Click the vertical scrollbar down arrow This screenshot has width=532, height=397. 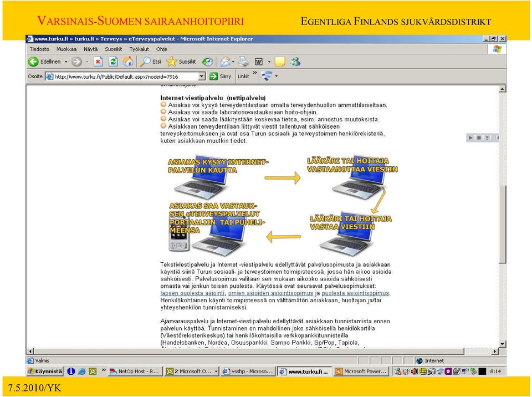[502, 344]
